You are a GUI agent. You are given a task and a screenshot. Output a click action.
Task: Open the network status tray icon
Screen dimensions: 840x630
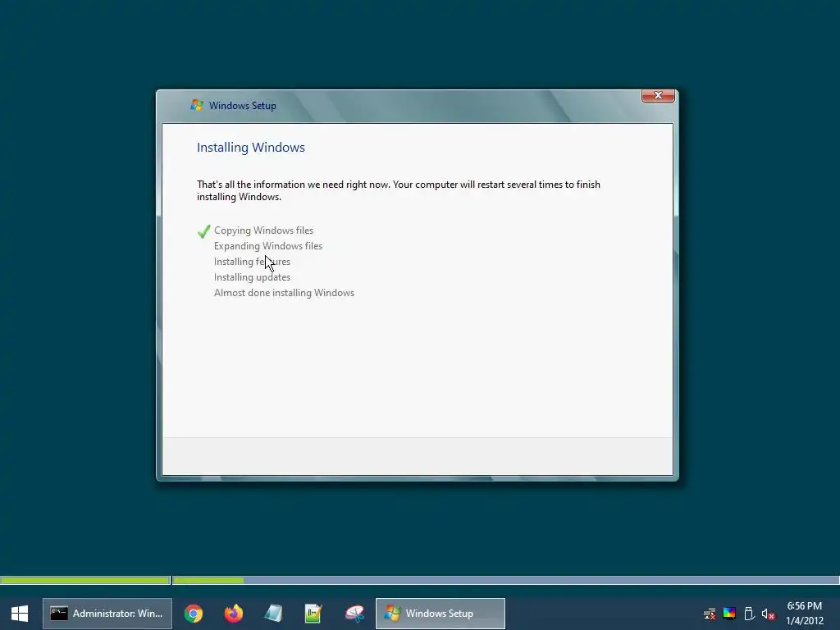710,614
